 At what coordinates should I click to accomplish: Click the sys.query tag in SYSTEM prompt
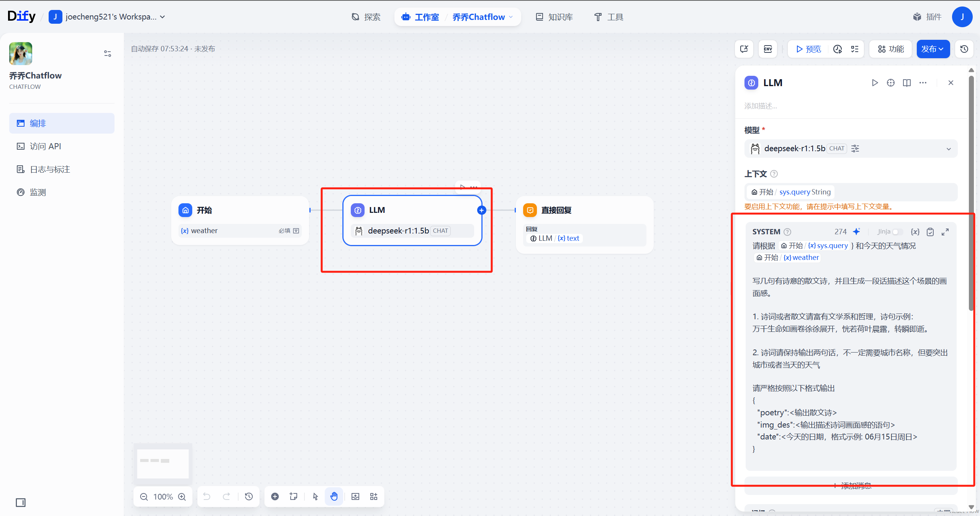tap(814, 246)
